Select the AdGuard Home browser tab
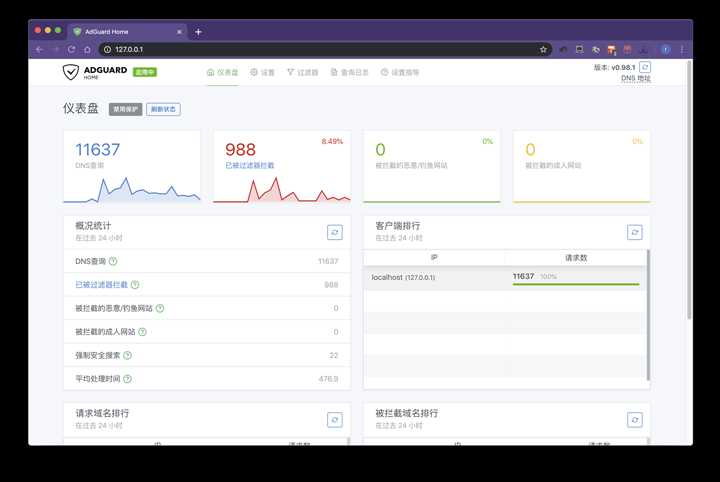 127,32
